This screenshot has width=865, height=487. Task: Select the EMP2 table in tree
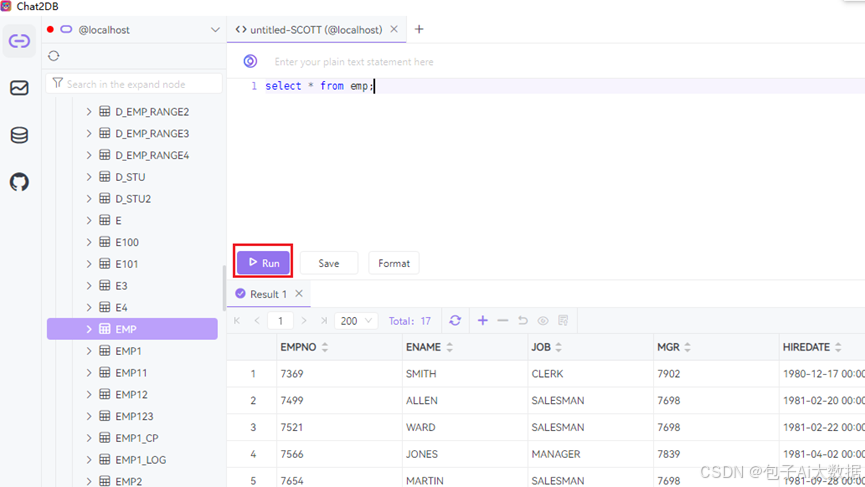tap(129, 481)
